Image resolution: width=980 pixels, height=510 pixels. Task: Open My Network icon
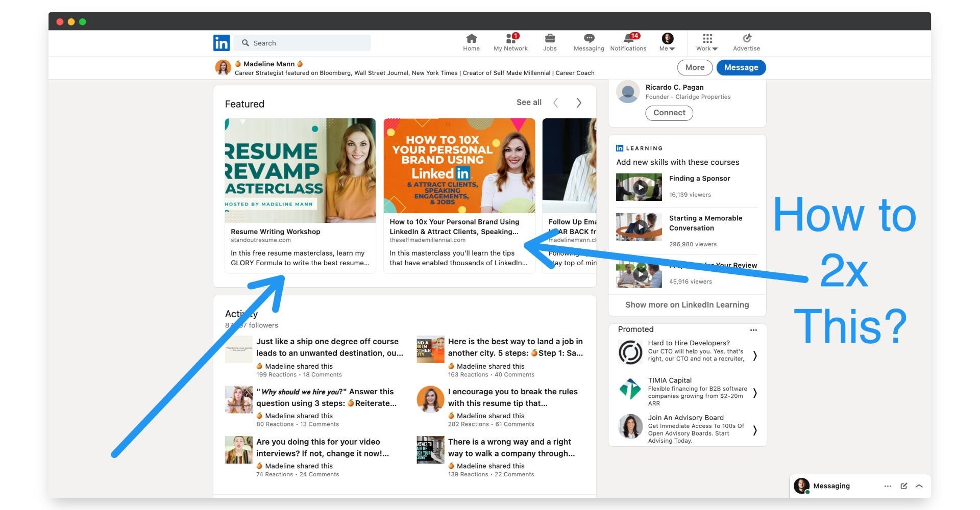(510, 39)
